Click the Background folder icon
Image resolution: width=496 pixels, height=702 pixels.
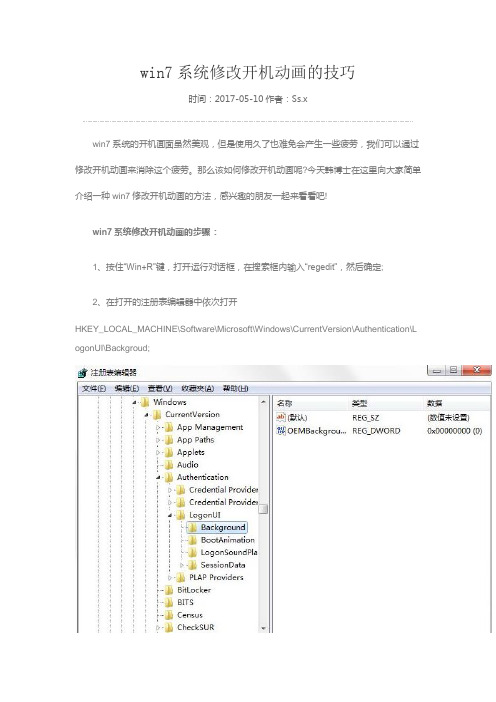point(193,527)
